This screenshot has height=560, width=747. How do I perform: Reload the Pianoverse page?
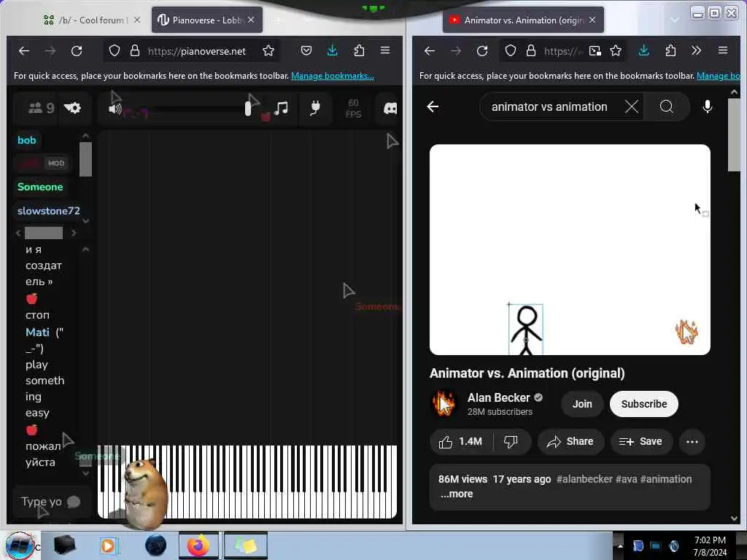(77, 51)
